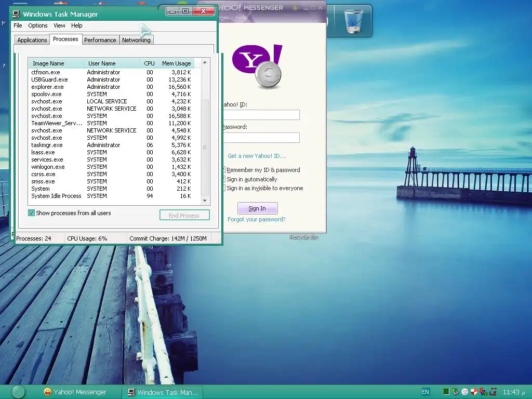Sort by Image Name column header
This screenshot has height=399, width=532.
point(56,63)
